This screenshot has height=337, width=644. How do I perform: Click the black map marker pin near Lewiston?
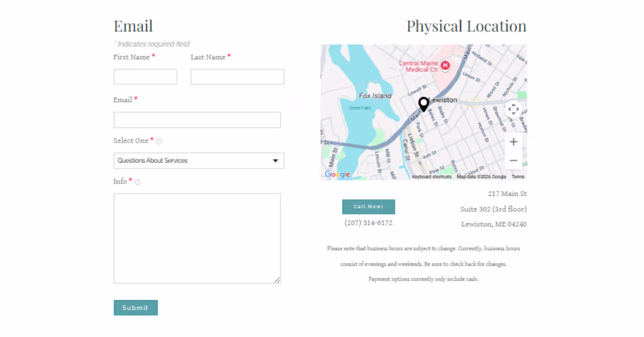[x=423, y=104]
